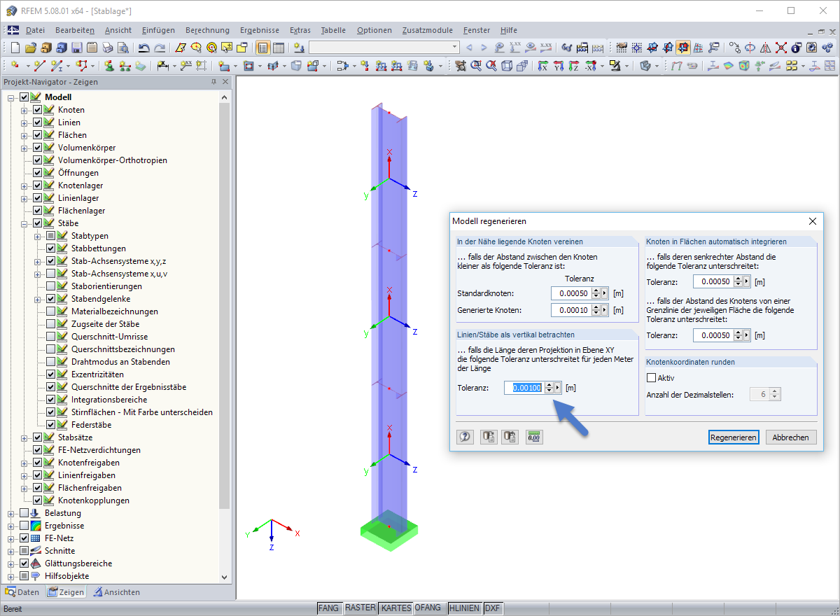The width and height of the screenshot is (840, 616).
Task: Click the zoom window magnifier icon
Action: point(476,66)
